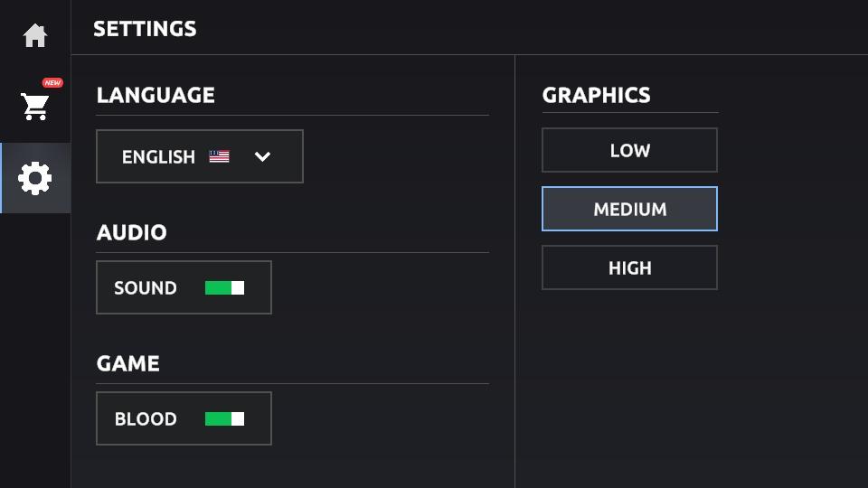Click the BLOOD label text

tap(146, 419)
